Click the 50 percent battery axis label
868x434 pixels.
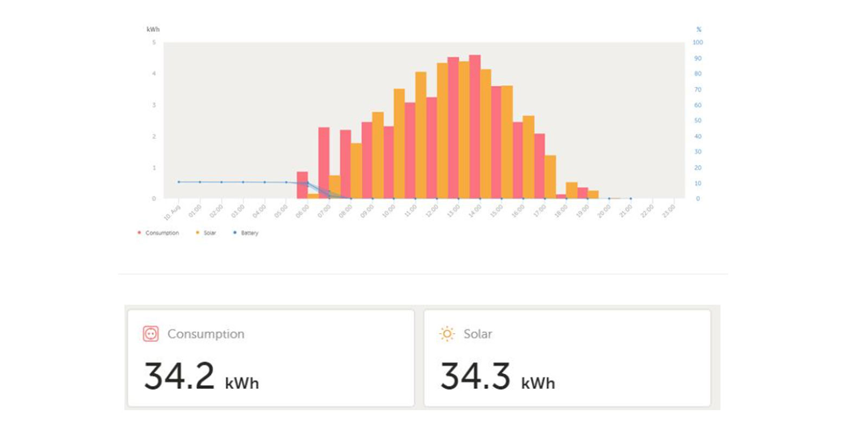[x=698, y=120]
